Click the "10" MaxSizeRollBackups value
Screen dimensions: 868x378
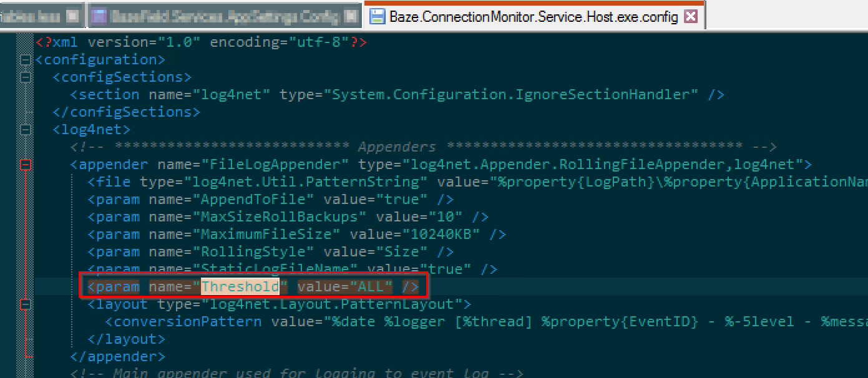coord(446,217)
